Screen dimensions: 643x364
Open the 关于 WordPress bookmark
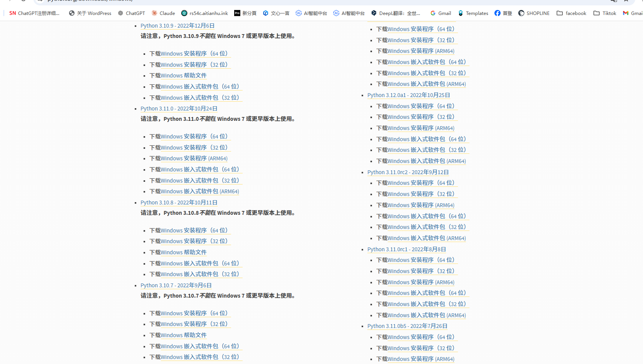90,13
